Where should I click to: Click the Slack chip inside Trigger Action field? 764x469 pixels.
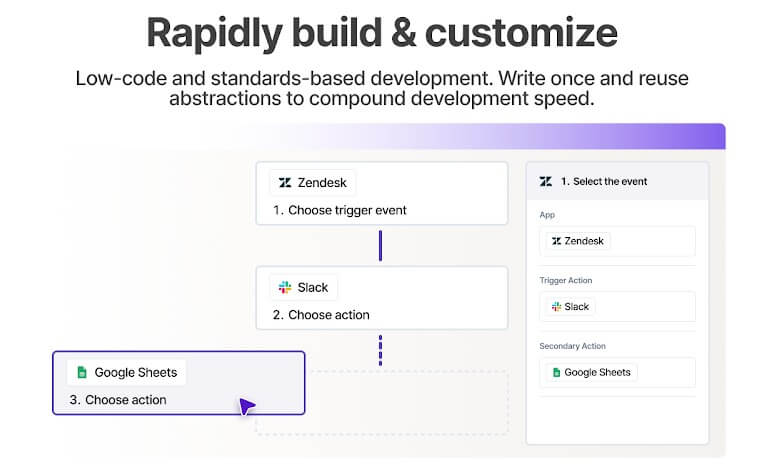[571, 307]
